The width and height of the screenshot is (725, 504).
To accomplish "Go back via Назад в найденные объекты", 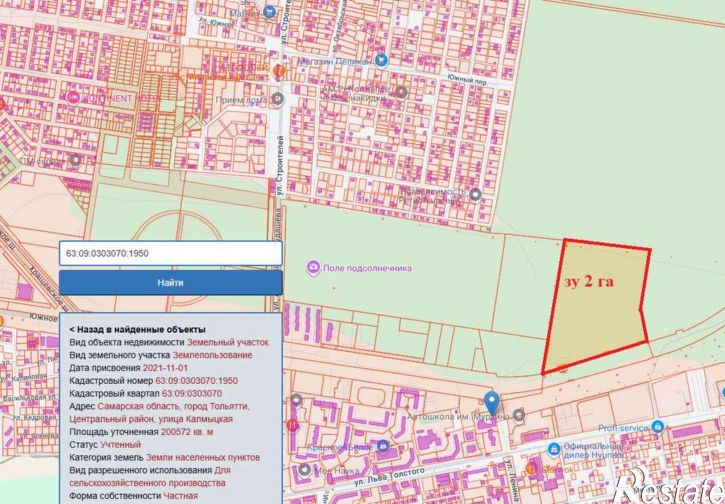I will point(137,330).
